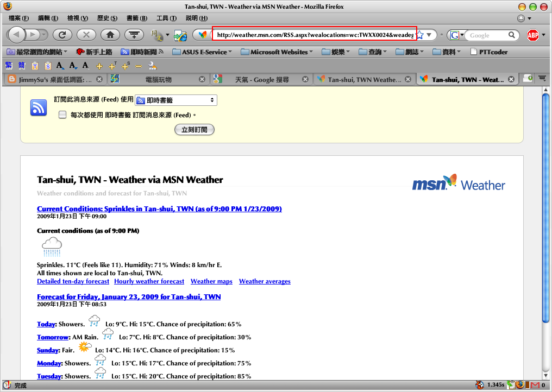The width and height of the screenshot is (552, 392).
Task: Click the plus S zoom icon
Action: pos(126,66)
